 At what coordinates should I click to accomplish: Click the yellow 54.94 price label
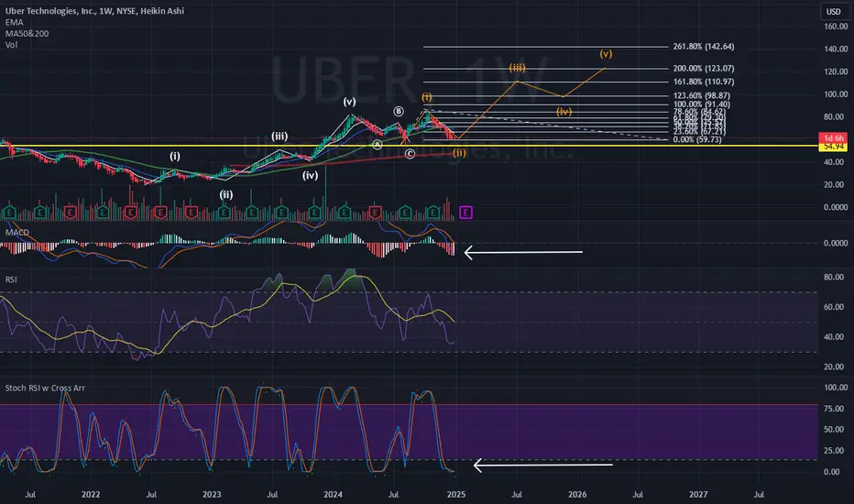pos(833,147)
